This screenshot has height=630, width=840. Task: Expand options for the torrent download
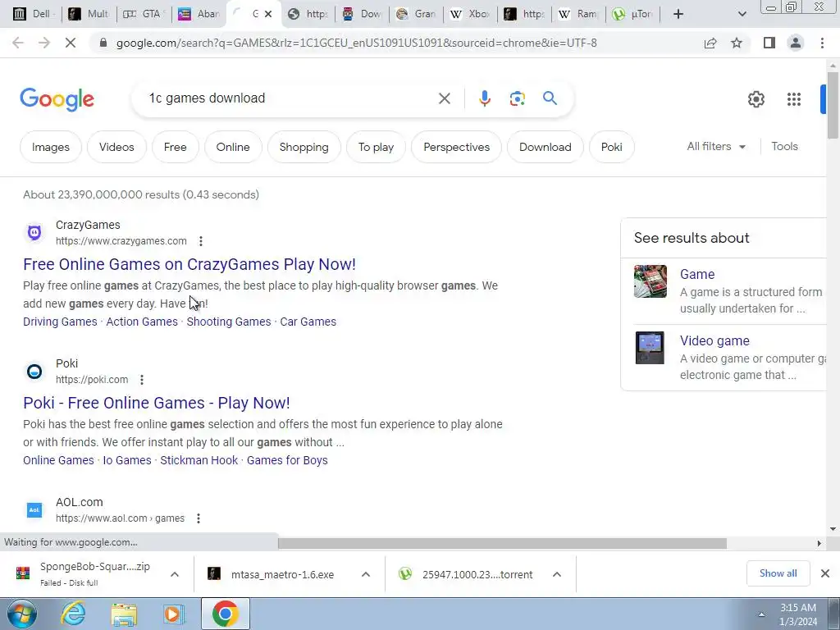pyautogui.click(x=557, y=574)
